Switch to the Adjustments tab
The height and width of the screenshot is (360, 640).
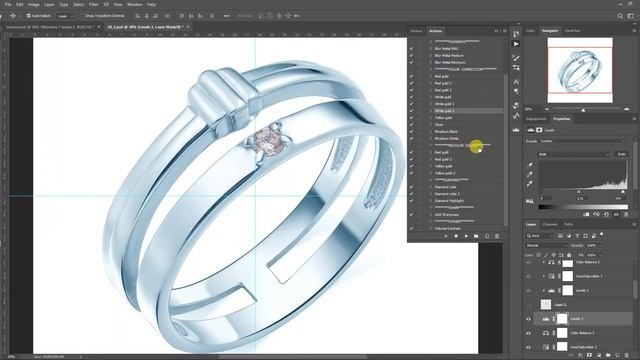click(x=536, y=119)
